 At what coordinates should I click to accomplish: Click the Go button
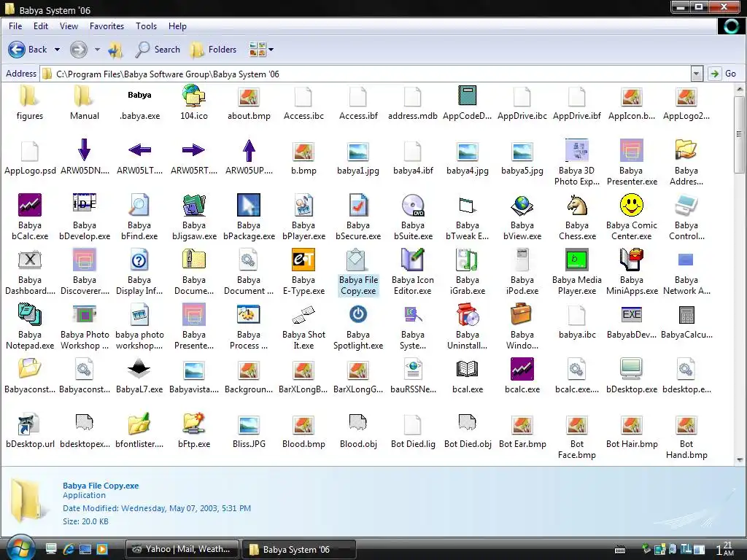click(723, 74)
